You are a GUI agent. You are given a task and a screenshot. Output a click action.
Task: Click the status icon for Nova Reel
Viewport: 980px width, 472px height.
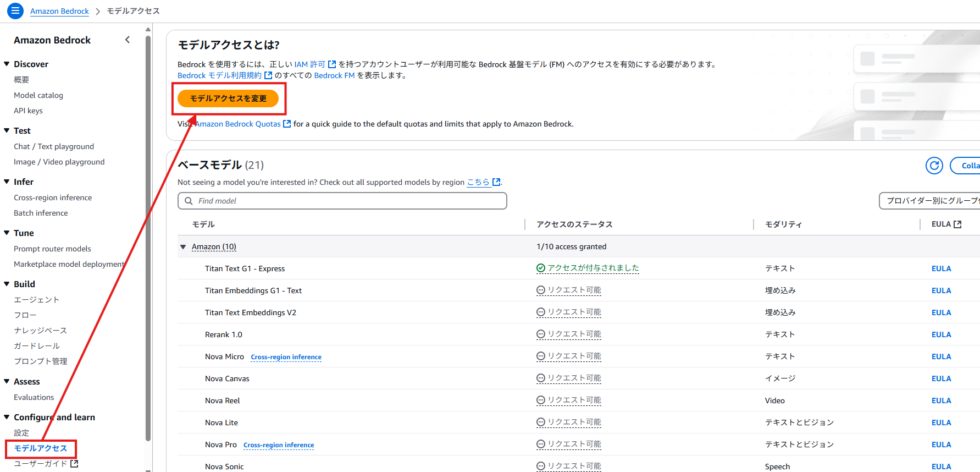[541, 400]
